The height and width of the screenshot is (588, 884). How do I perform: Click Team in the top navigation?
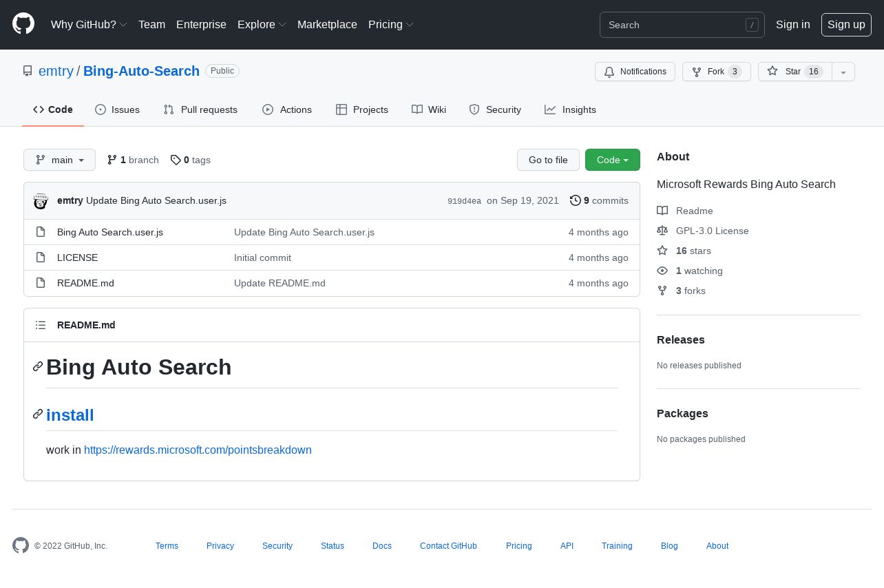tap(151, 24)
